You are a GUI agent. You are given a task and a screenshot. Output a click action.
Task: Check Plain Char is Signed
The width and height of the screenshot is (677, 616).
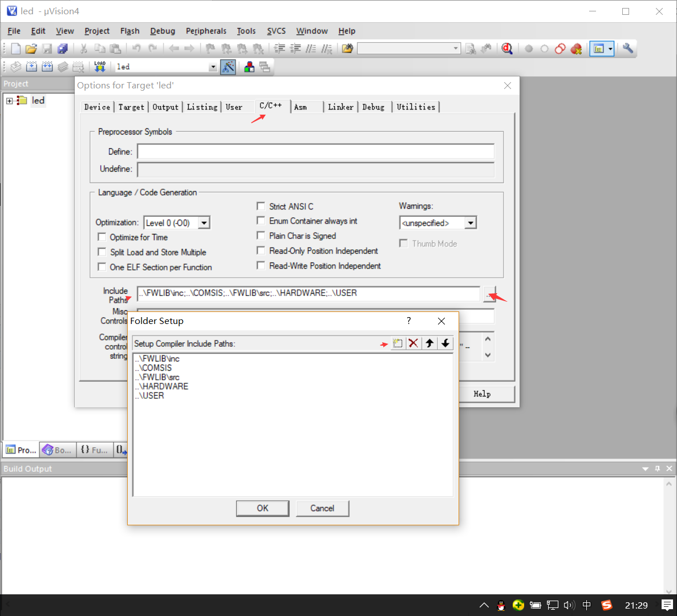(261, 236)
